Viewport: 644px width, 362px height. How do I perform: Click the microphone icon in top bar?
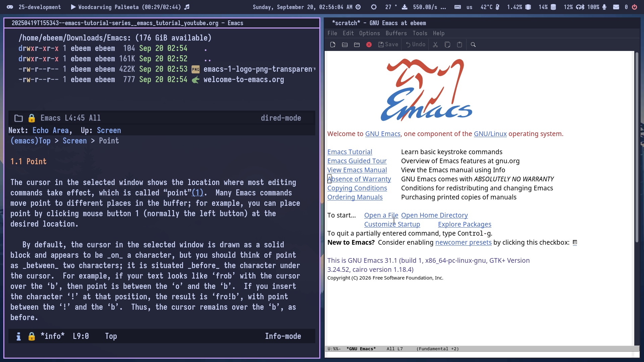coord(604,7)
